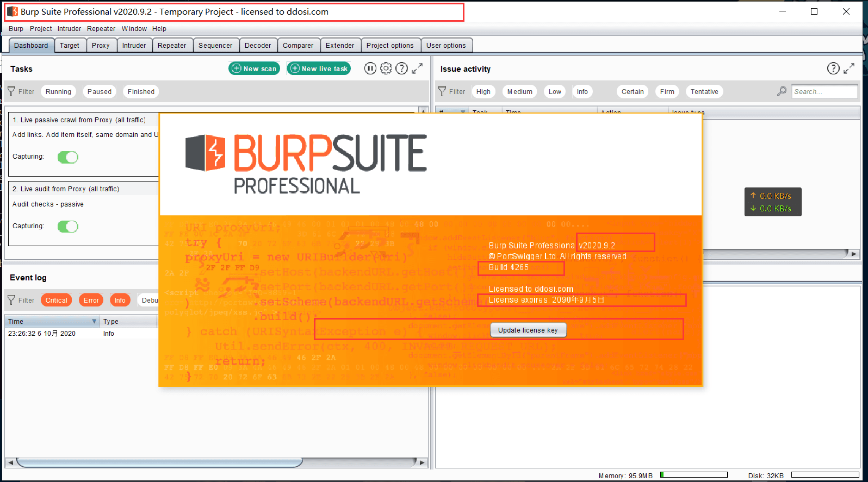This screenshot has width=868, height=482.
Task: Start a New scan
Action: 254,68
